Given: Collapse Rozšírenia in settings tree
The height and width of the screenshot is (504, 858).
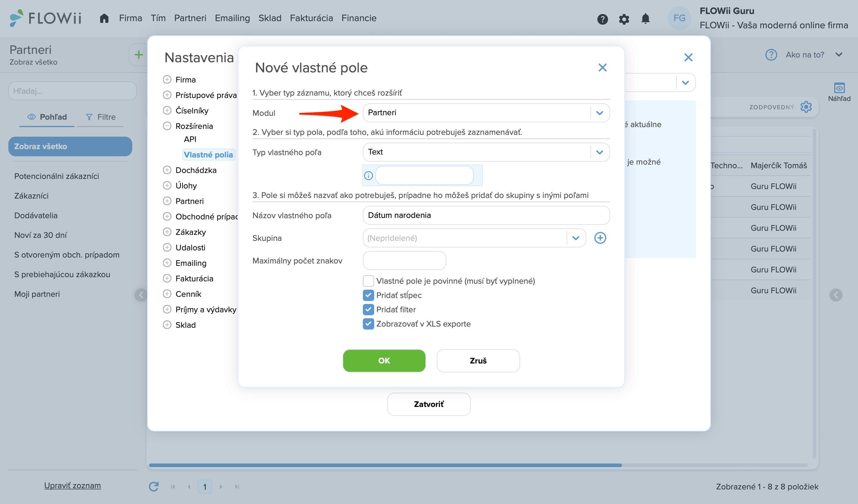Looking at the screenshot, I should [167, 126].
